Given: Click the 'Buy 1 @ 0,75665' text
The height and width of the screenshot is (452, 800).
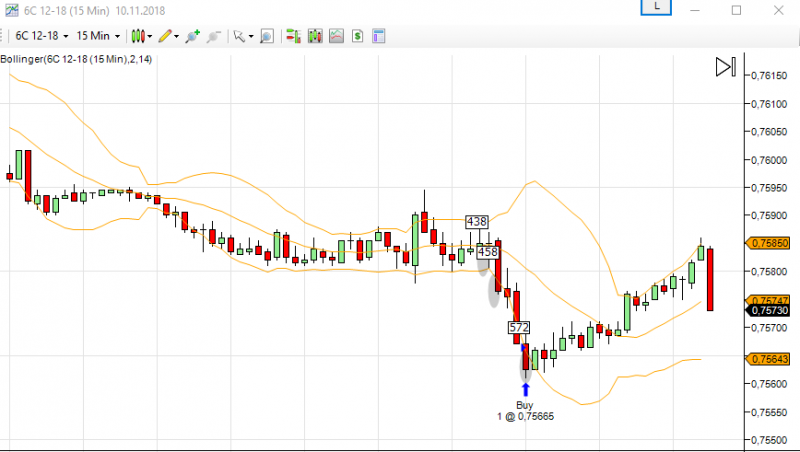Looking at the screenshot, I should (526, 411).
